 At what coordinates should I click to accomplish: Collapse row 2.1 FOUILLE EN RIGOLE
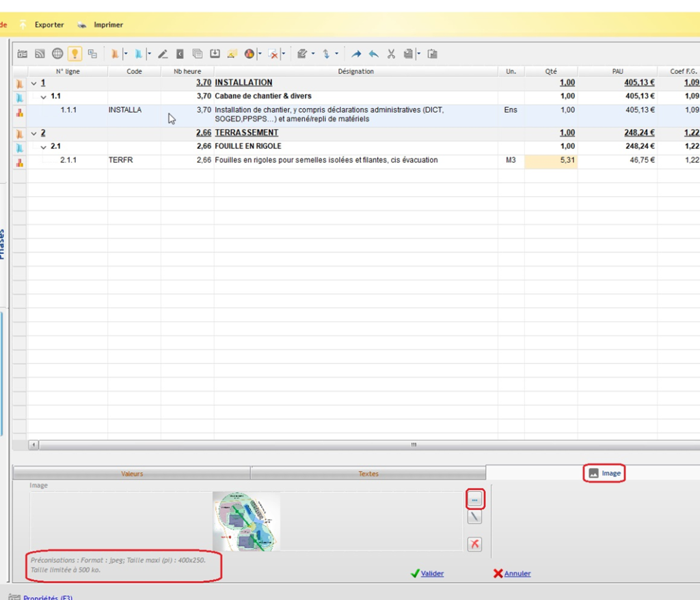(x=44, y=147)
